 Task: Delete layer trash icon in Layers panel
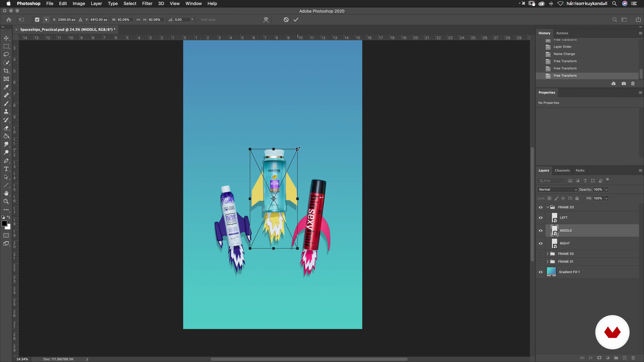pos(633,358)
